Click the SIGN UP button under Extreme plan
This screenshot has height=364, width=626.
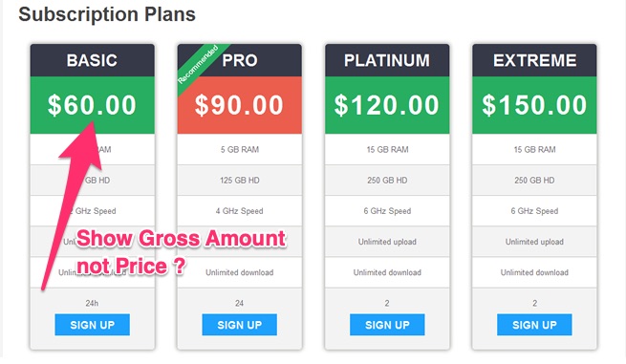(x=534, y=325)
